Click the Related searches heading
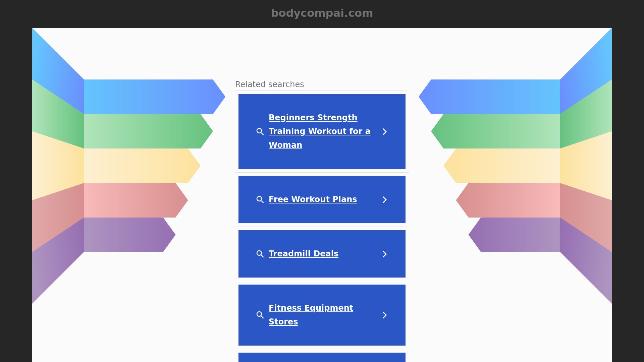 click(269, 84)
